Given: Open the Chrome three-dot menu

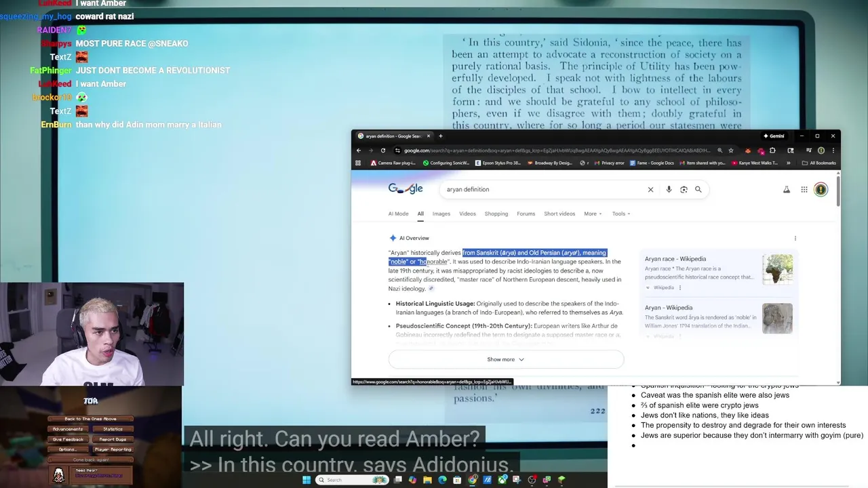Looking at the screenshot, I should pos(833,150).
